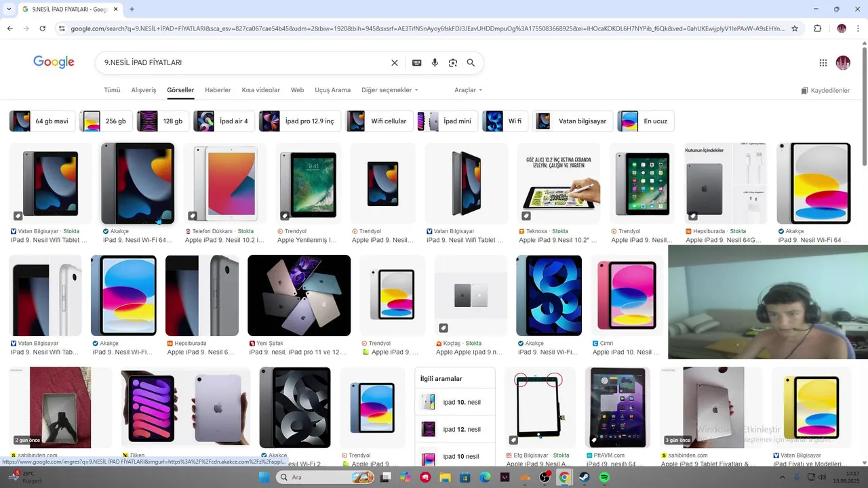Filter by İpad pro 12.9 inç chip
This screenshot has height=488, width=868.
coord(300,121)
